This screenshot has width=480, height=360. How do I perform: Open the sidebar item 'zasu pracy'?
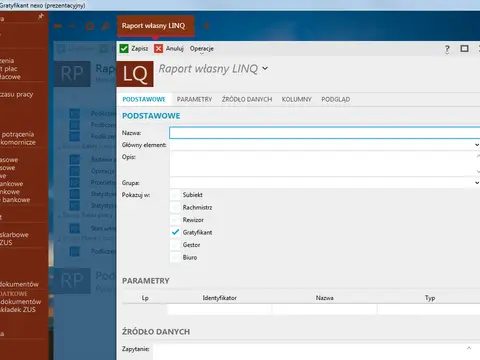coord(17,94)
